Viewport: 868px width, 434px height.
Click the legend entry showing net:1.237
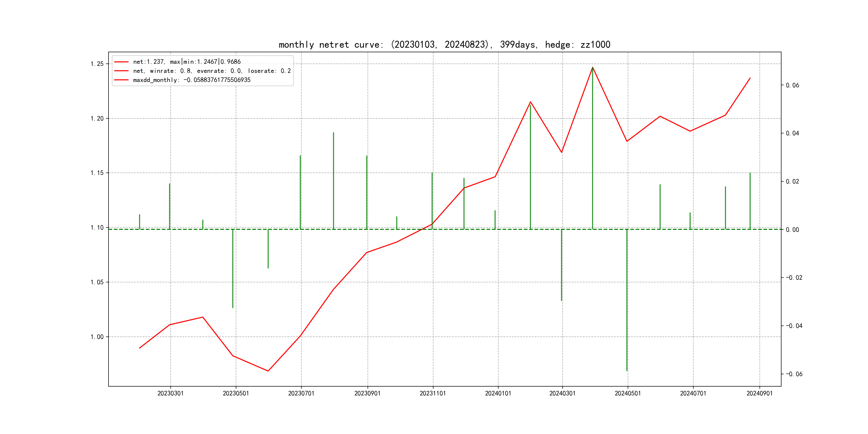(187, 62)
